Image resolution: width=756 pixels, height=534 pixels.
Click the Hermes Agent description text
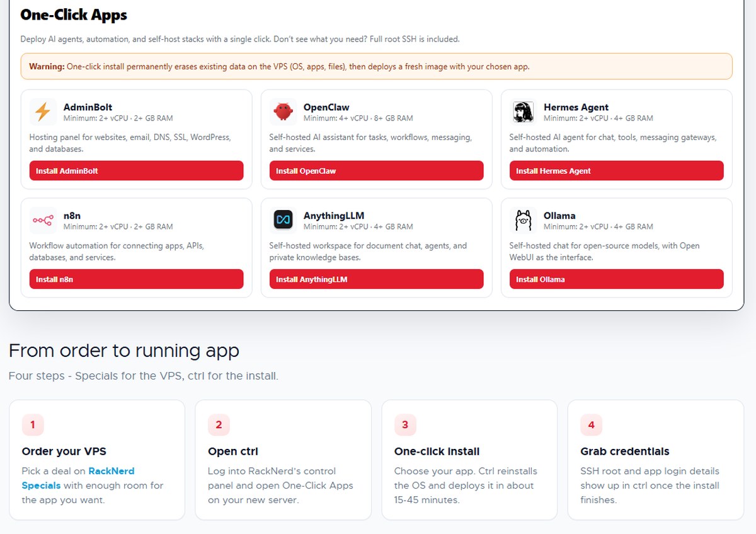[x=613, y=143]
